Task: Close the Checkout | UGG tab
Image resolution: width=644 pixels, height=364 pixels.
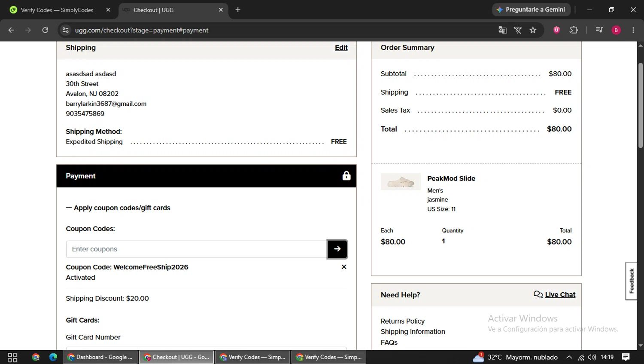Action: (221, 10)
